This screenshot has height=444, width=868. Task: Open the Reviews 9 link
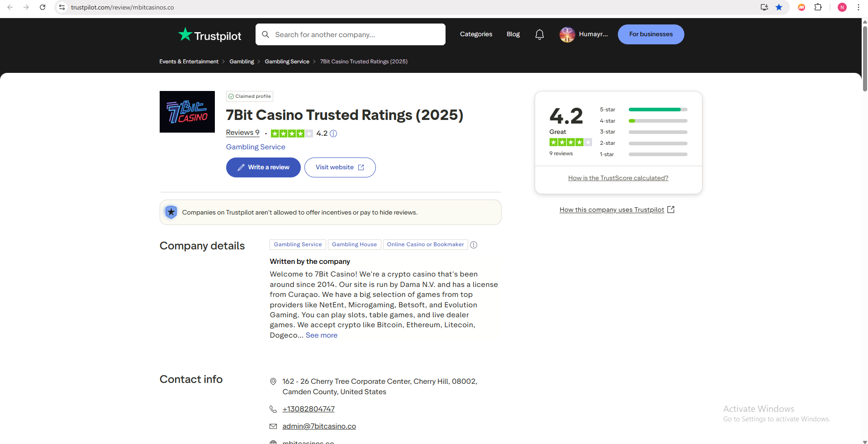click(x=243, y=133)
